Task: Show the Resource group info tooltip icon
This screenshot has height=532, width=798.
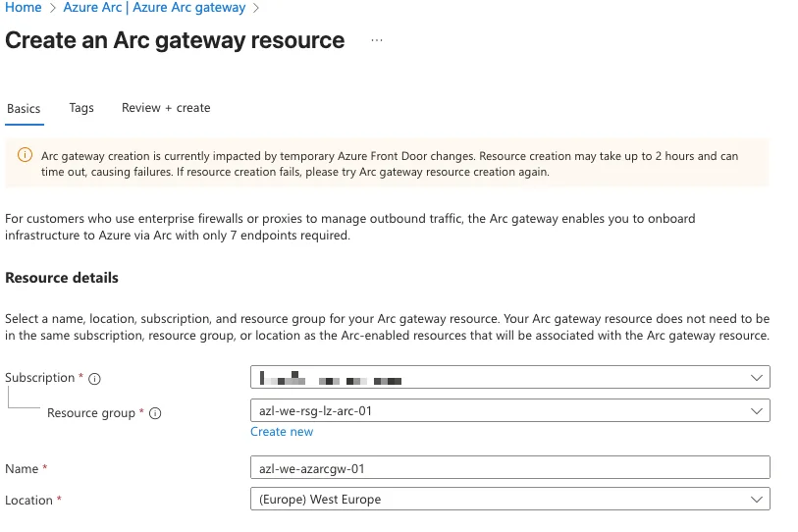Action: click(155, 413)
